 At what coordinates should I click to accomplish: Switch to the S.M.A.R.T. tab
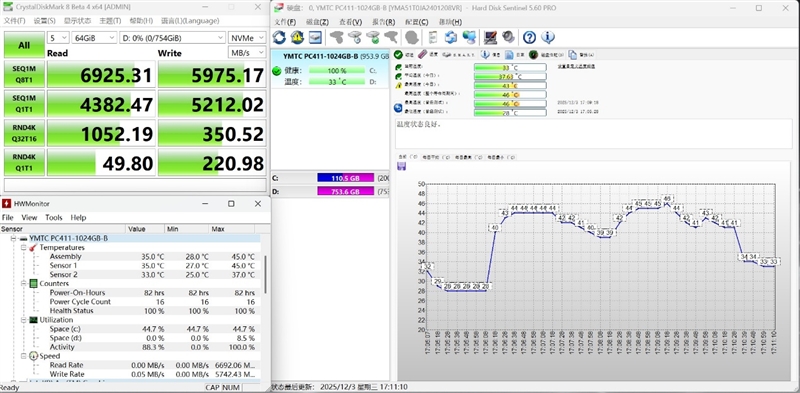(x=459, y=55)
